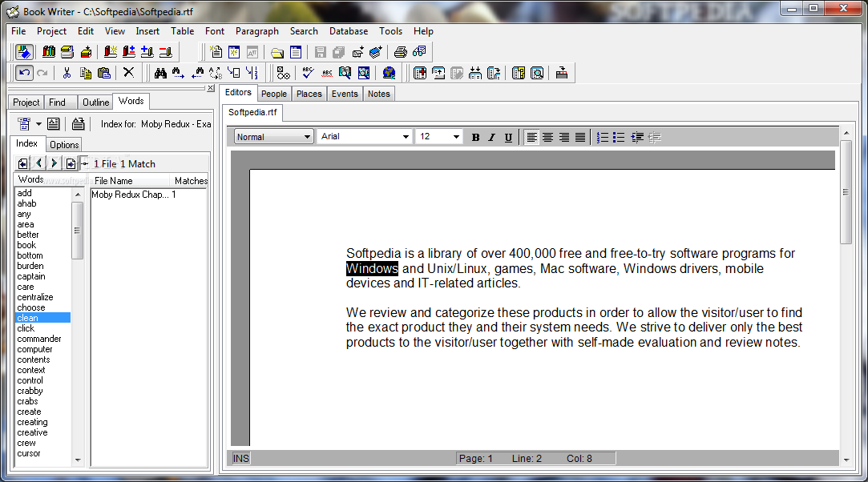Click the books project library icon
The height and width of the screenshot is (482, 868).
pos(49,52)
